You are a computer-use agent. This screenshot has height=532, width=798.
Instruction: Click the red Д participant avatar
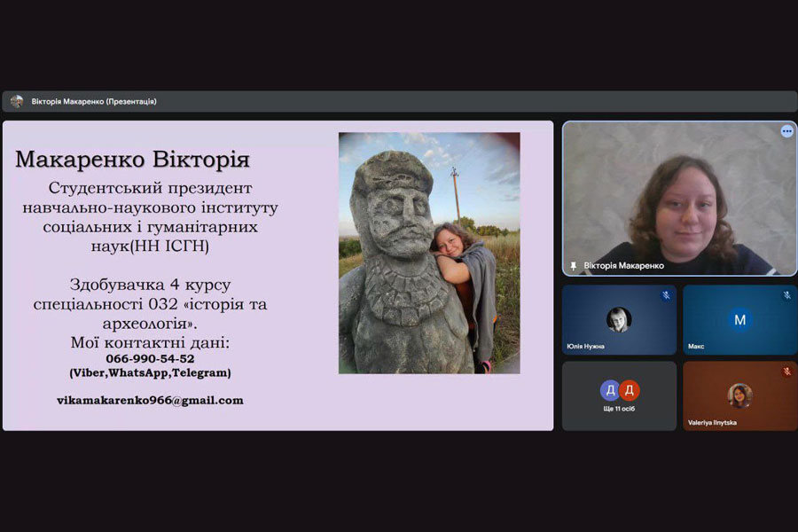coord(630,390)
